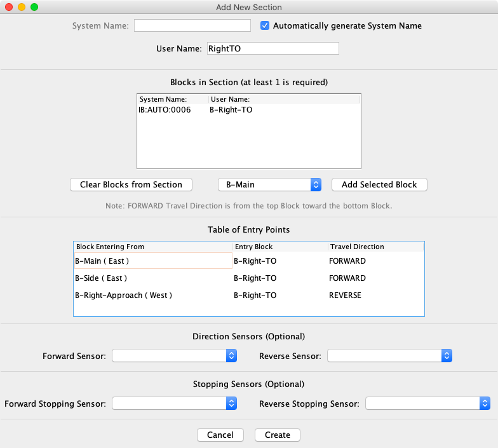The height and width of the screenshot is (448, 498).
Task: Click the System Name input field
Action: pyautogui.click(x=192, y=26)
